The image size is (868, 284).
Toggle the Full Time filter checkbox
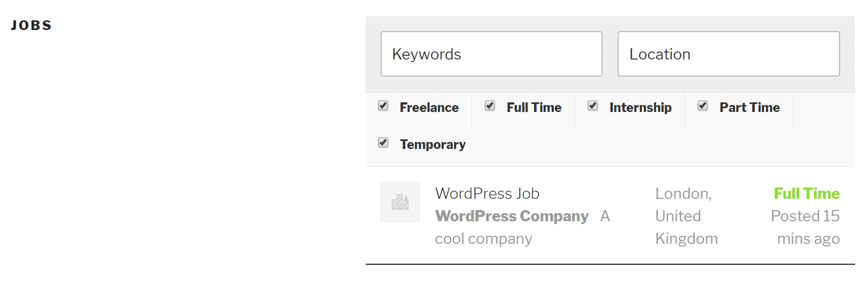click(490, 106)
